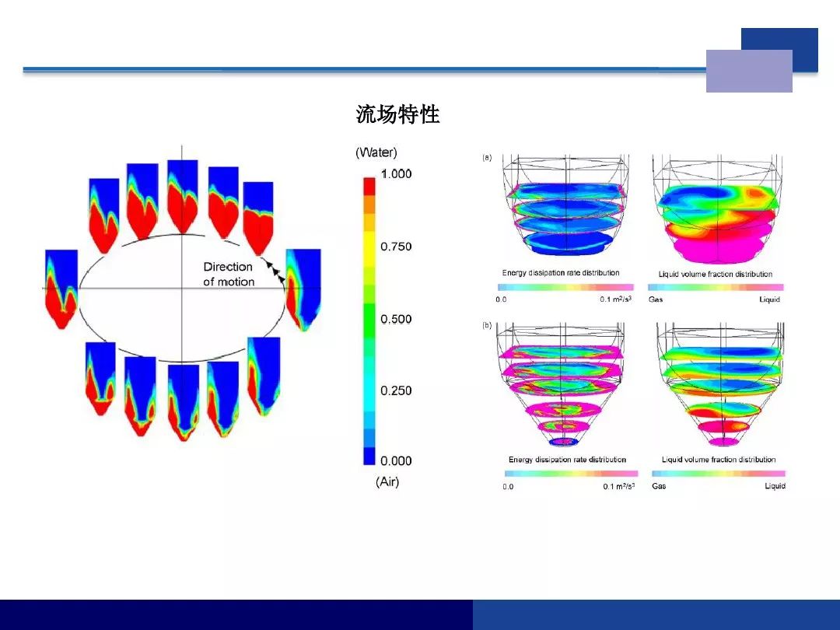Click the 0.500 colorbar value
840x630 pixels.
[396, 319]
